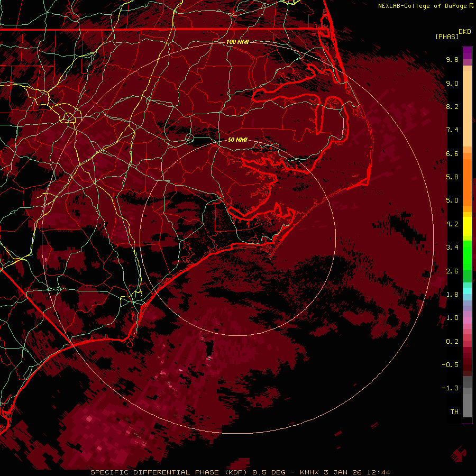Select the 8.2 scale label
This screenshot has width=476, height=476.
(452, 106)
